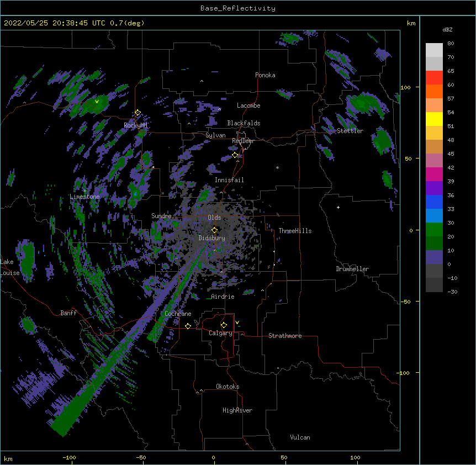Viewport: 476px width, 465px height.
Task: Click the HighRiver label
Action: 237,410
